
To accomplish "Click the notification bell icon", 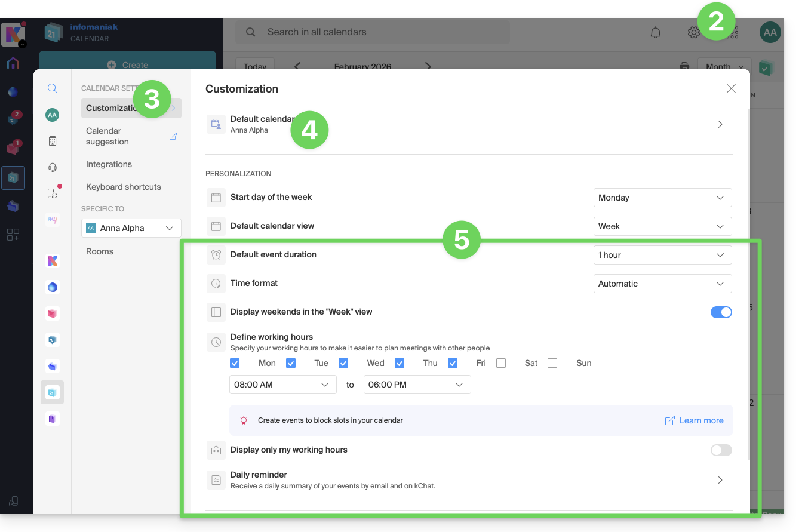I will [x=656, y=32].
